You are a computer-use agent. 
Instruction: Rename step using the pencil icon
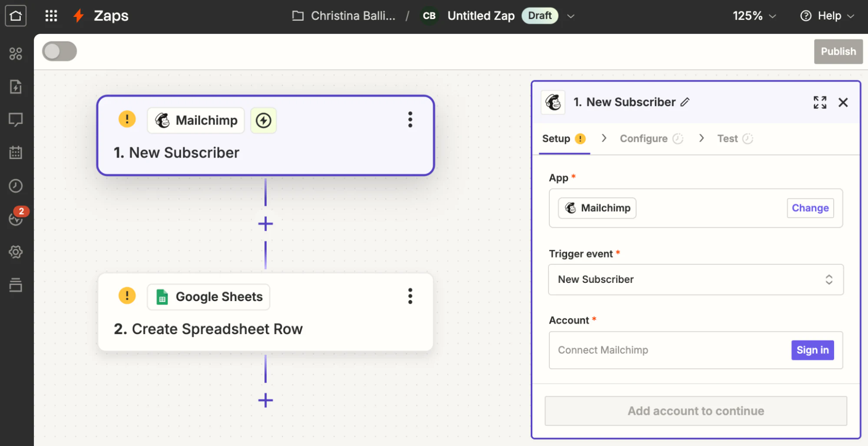point(685,102)
